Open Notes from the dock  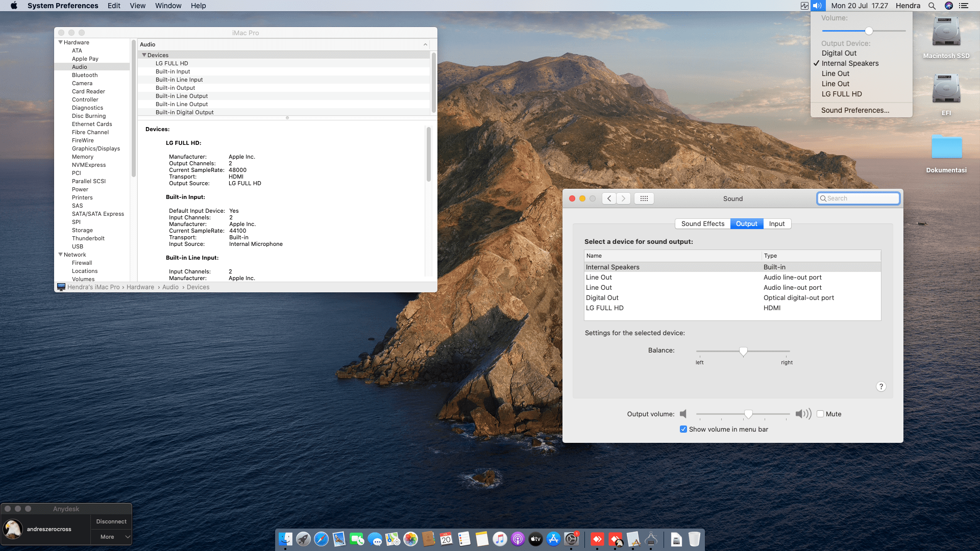coord(482,539)
